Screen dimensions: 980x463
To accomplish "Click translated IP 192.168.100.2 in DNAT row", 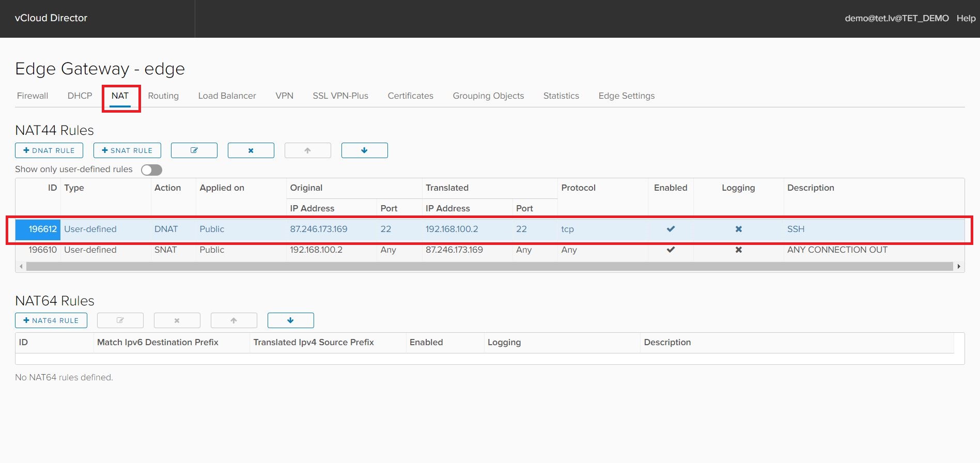I will [452, 229].
